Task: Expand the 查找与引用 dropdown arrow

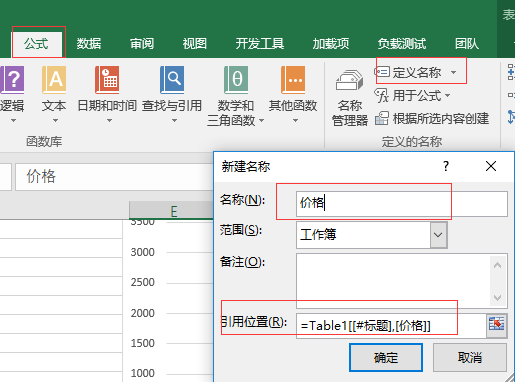Action: point(174,120)
